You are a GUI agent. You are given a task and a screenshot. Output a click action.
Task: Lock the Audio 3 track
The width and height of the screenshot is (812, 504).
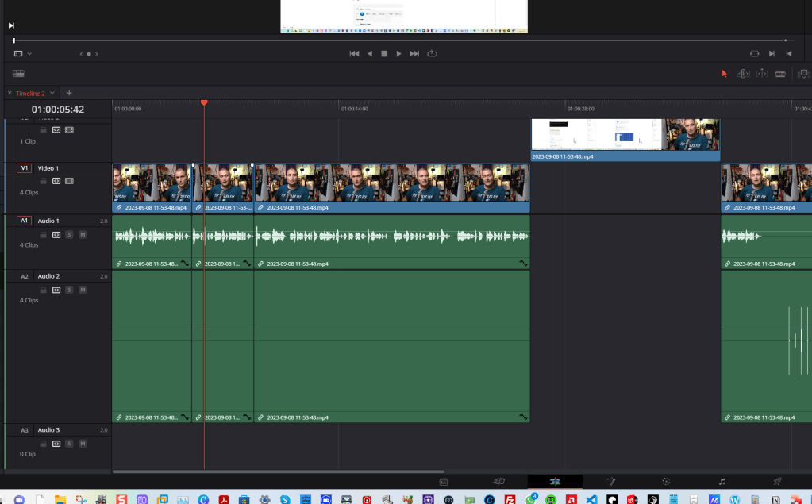(x=44, y=444)
